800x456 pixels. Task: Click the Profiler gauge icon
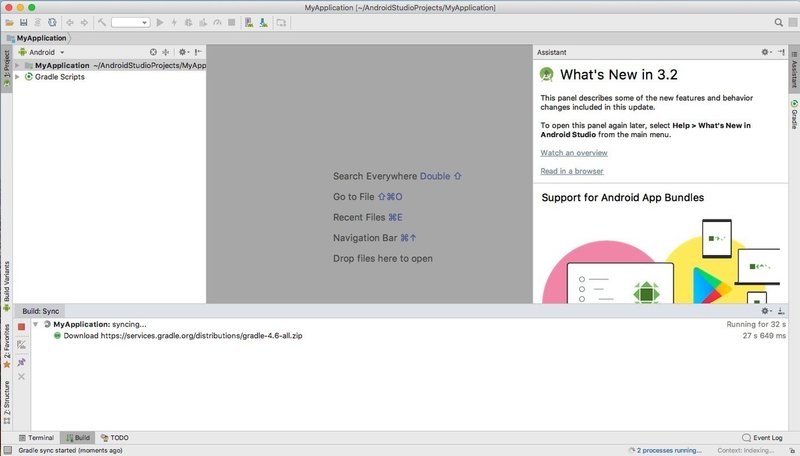tap(217, 22)
